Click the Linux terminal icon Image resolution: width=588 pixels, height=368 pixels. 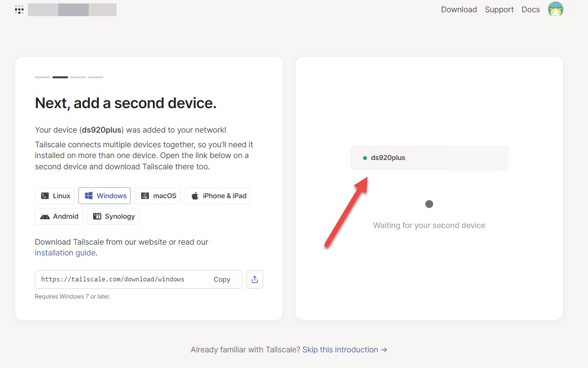click(x=45, y=196)
